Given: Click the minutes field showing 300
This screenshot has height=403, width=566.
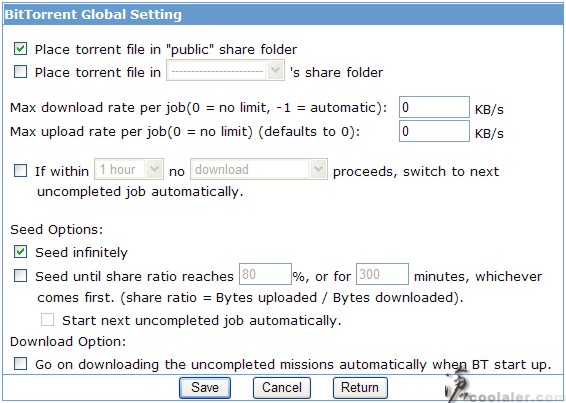Looking at the screenshot, I should (x=382, y=274).
